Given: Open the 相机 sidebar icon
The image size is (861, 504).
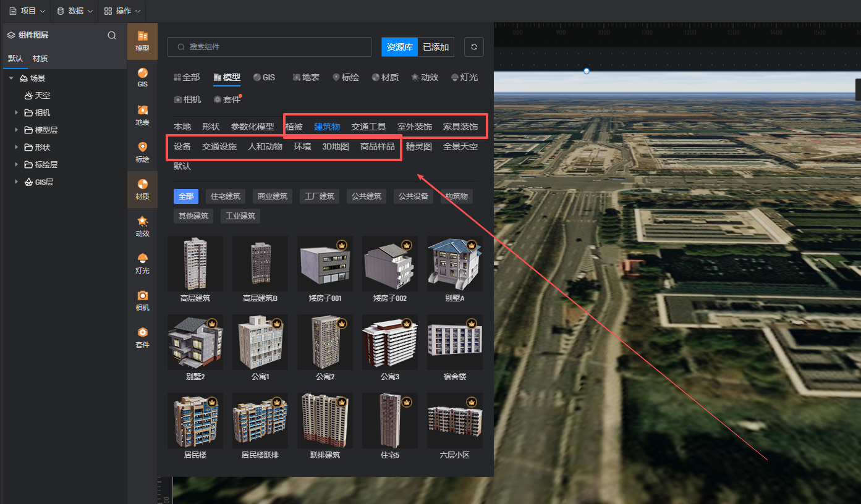Looking at the screenshot, I should point(142,300).
